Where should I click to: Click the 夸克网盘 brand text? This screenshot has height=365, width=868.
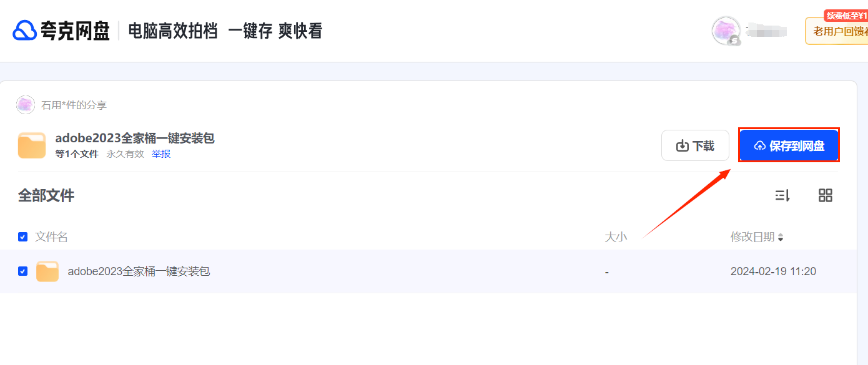75,31
